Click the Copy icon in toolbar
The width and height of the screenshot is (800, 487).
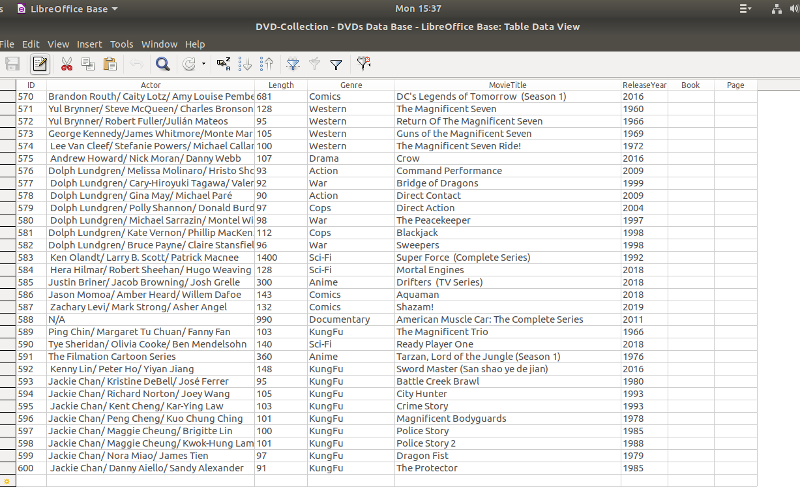(x=88, y=64)
